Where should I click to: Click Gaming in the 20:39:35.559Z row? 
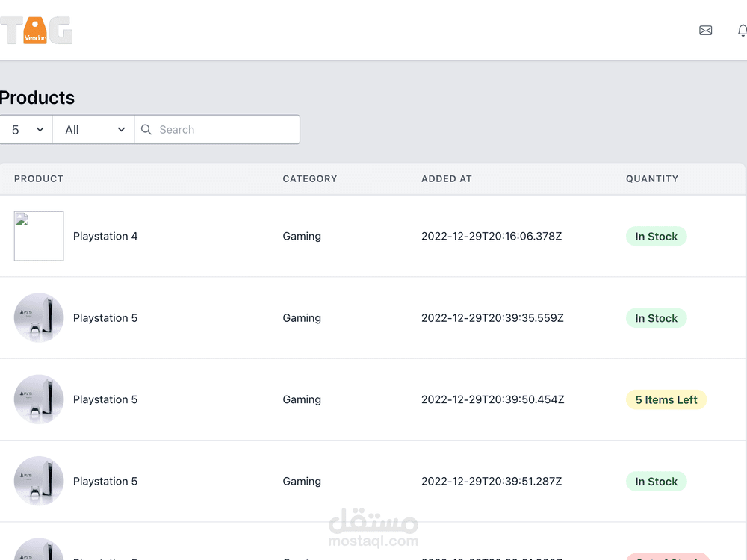click(x=302, y=317)
